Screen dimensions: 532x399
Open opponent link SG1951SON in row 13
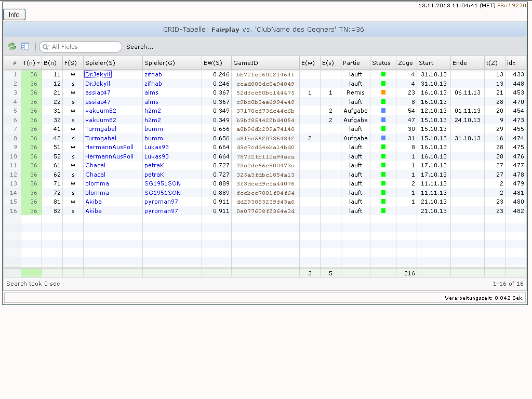(x=163, y=183)
